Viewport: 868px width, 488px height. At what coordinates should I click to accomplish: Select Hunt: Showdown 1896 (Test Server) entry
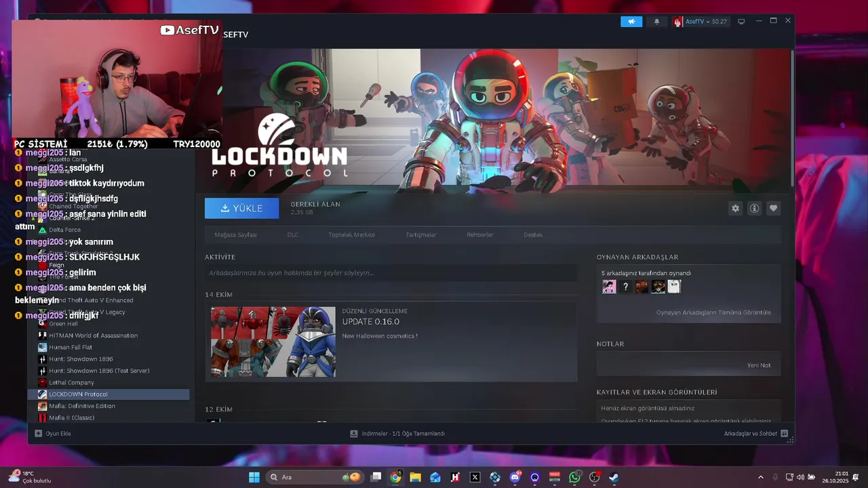[108, 371]
